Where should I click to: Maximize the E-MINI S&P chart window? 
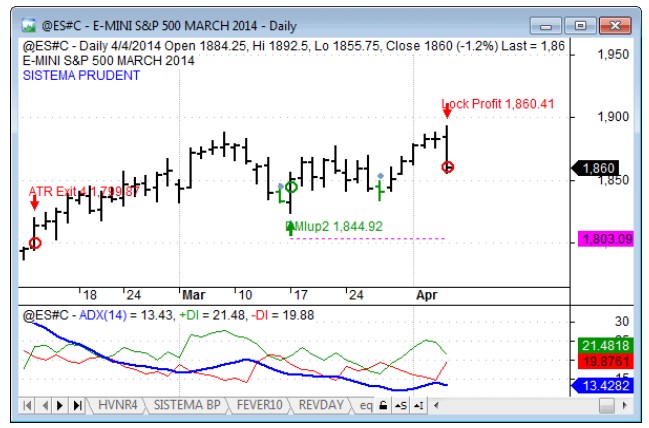580,26
